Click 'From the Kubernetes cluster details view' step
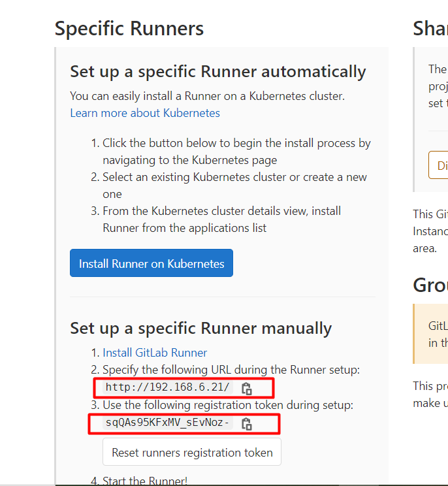This screenshot has height=486, width=448. (222, 219)
